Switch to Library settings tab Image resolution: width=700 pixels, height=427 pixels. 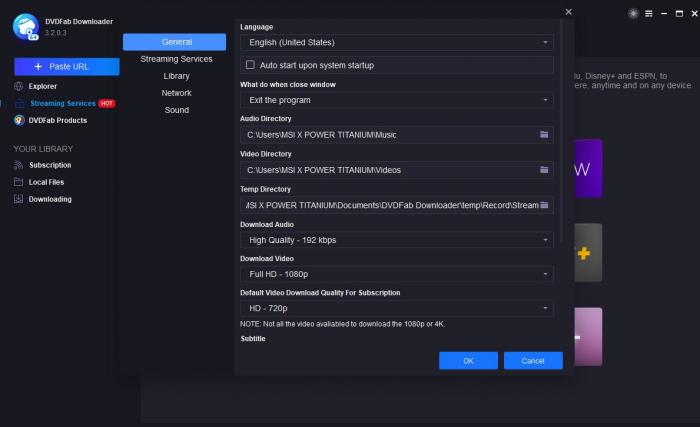click(x=176, y=76)
